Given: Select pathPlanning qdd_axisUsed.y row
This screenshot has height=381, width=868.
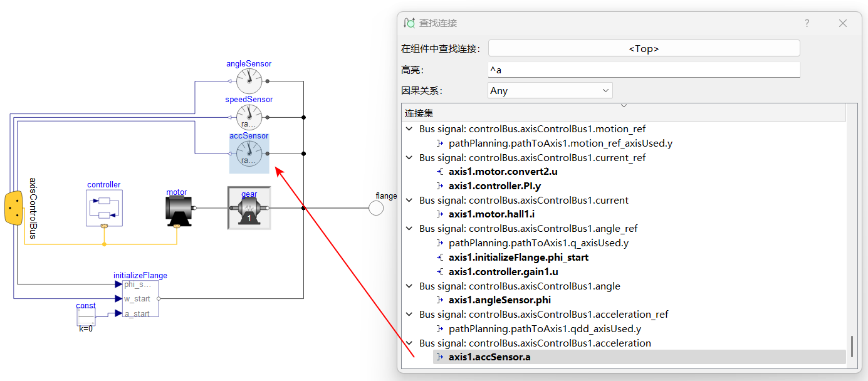Looking at the screenshot, I should [x=545, y=329].
